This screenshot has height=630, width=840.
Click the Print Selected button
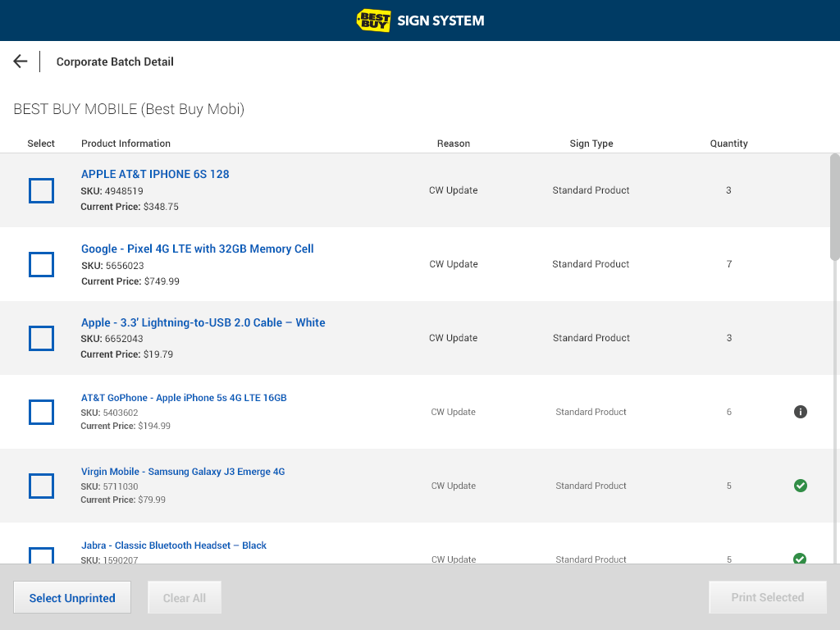click(x=768, y=597)
